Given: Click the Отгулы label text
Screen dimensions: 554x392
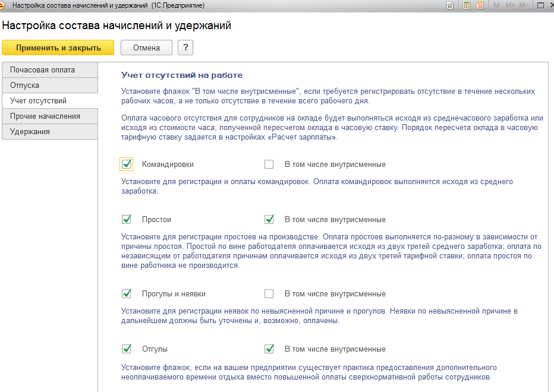Looking at the screenshot, I should (x=155, y=349).
